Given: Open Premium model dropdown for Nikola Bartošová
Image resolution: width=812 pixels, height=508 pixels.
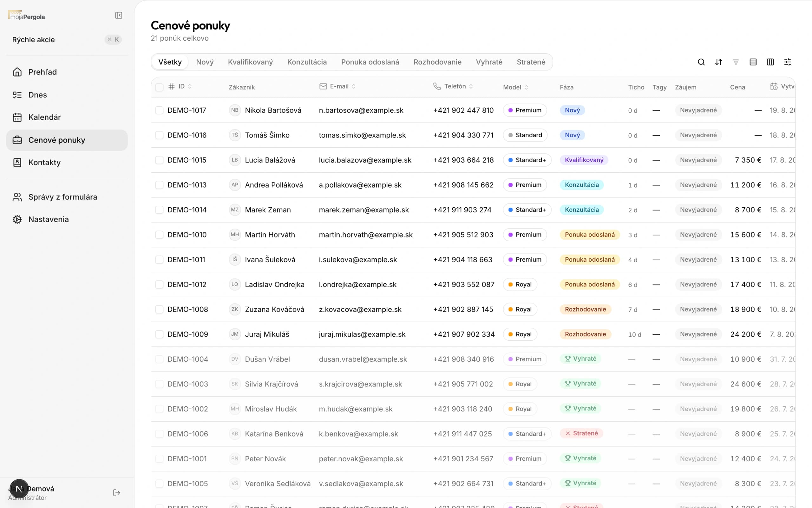Looking at the screenshot, I should click(x=525, y=110).
